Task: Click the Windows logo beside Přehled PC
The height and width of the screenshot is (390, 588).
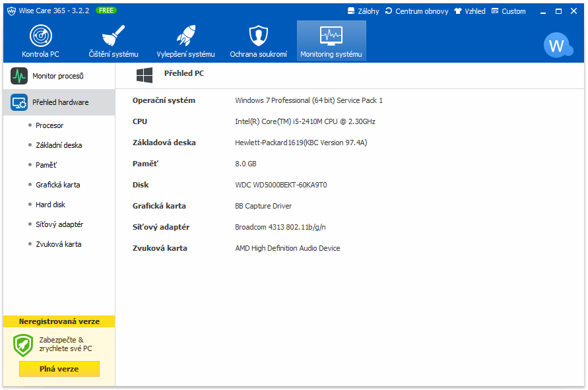Action: (145, 75)
